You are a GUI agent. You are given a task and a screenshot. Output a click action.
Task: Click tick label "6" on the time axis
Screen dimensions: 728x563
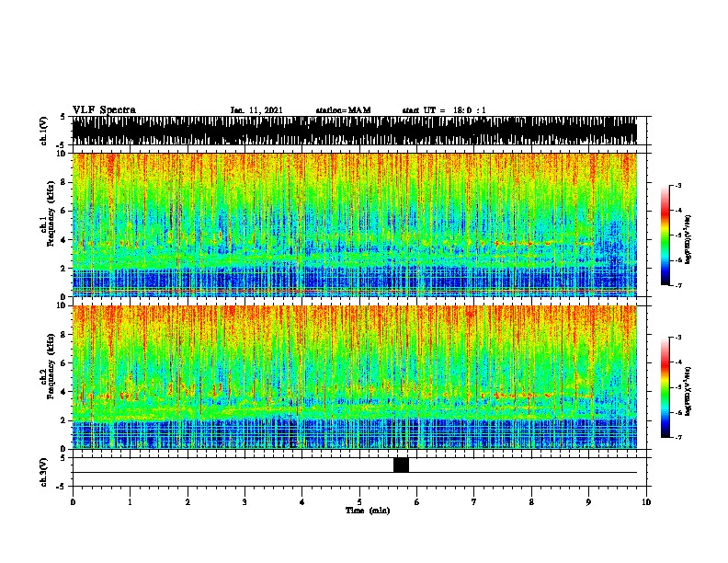pos(417,502)
